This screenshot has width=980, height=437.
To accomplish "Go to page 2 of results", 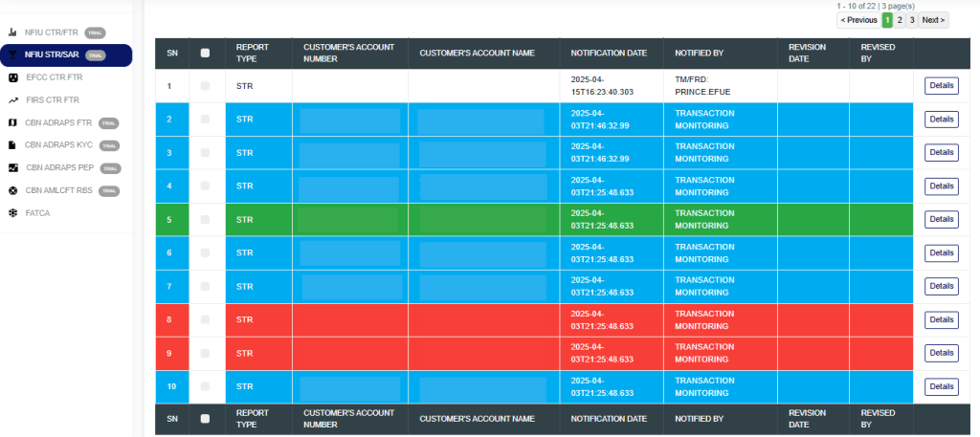I will point(900,20).
